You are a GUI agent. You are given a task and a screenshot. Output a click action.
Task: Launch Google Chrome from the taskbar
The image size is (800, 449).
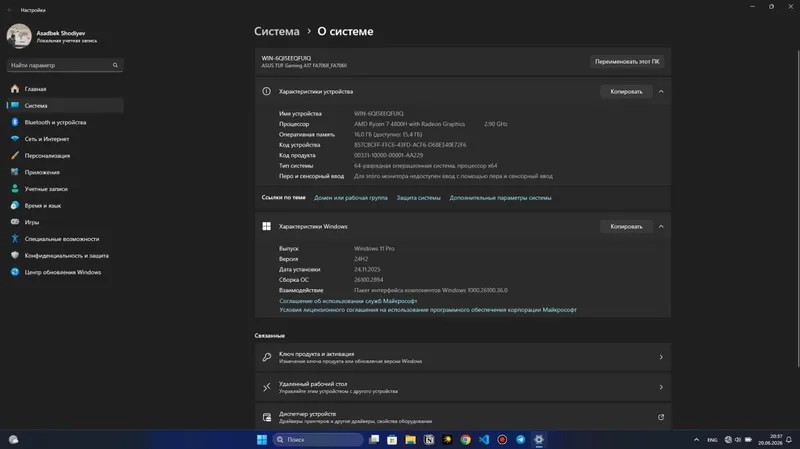(x=465, y=439)
